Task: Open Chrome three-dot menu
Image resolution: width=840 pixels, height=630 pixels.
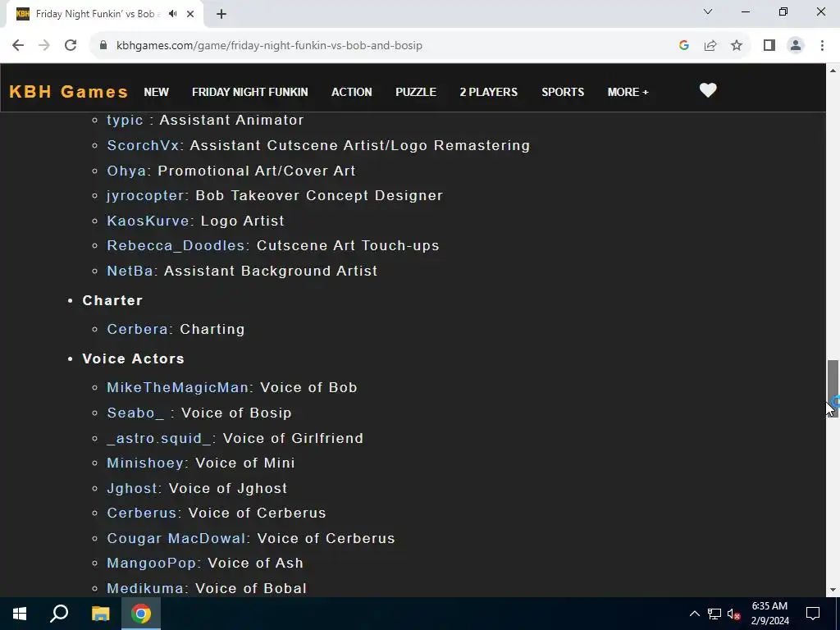Action: (822, 46)
